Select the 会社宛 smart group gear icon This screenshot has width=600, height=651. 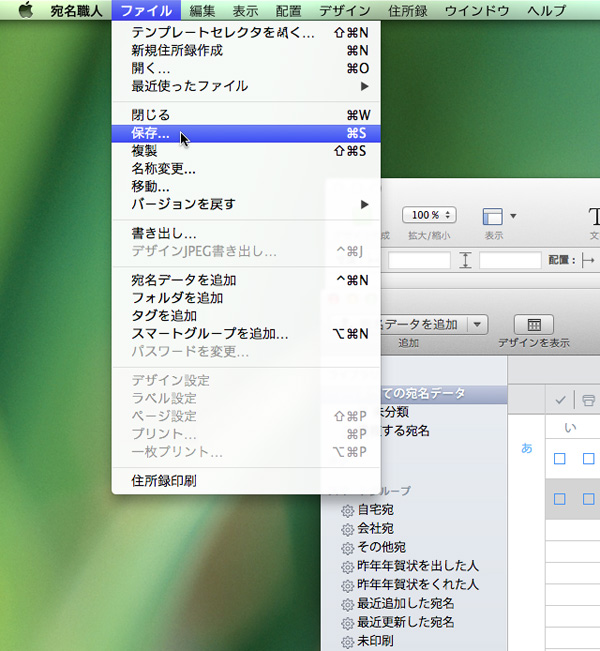click(x=347, y=528)
